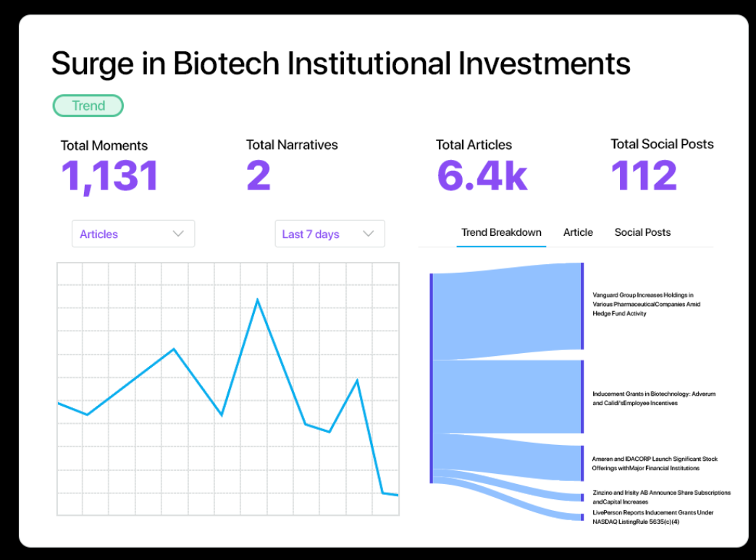Select the Vanguard Group Increases Holdings narrative

[643, 305]
